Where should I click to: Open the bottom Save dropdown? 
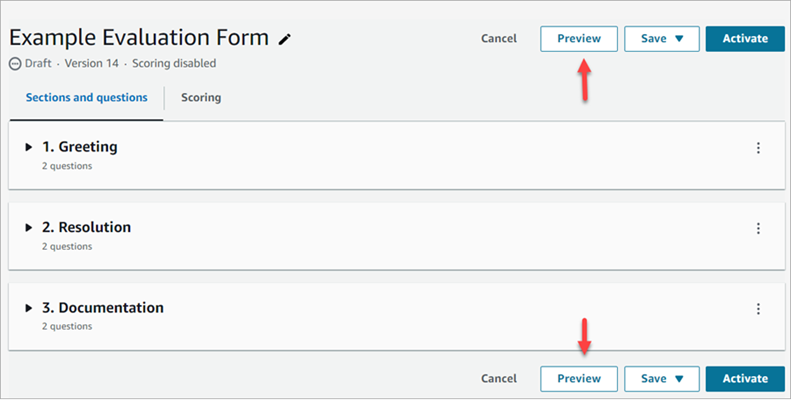click(x=661, y=379)
